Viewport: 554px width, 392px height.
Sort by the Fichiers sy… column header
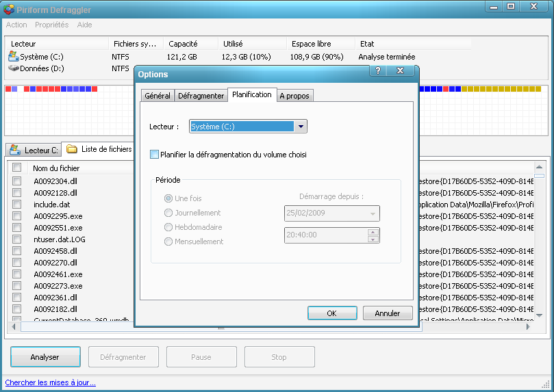[136, 44]
